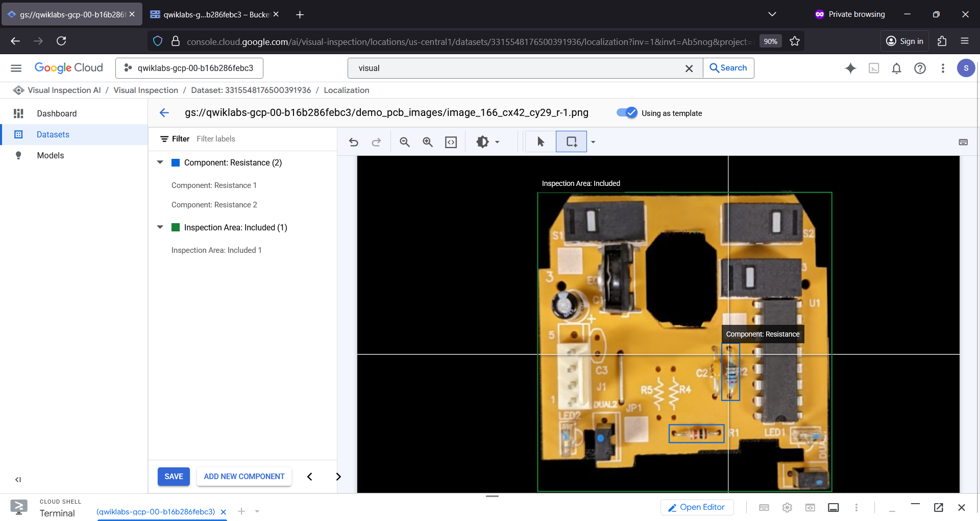The width and height of the screenshot is (980, 521).
Task: Open help menu question icon
Action: coord(920,68)
